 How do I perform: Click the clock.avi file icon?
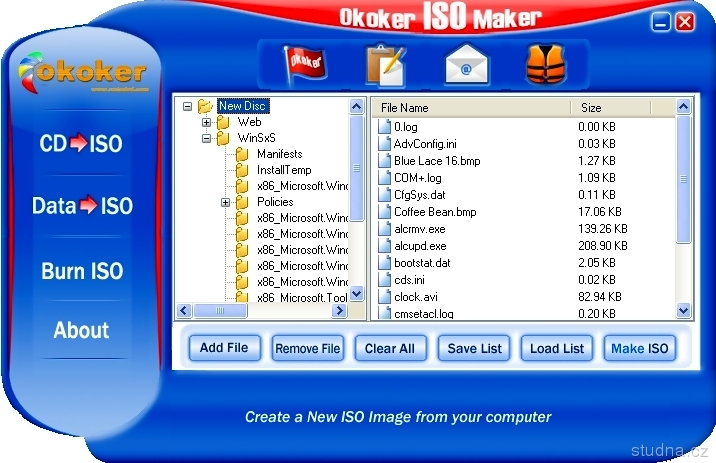click(x=384, y=297)
